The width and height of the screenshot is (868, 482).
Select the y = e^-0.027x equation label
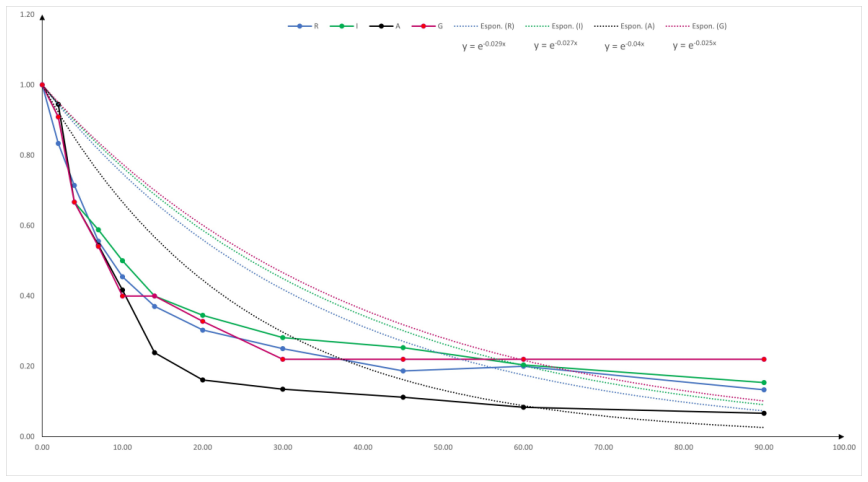point(555,45)
